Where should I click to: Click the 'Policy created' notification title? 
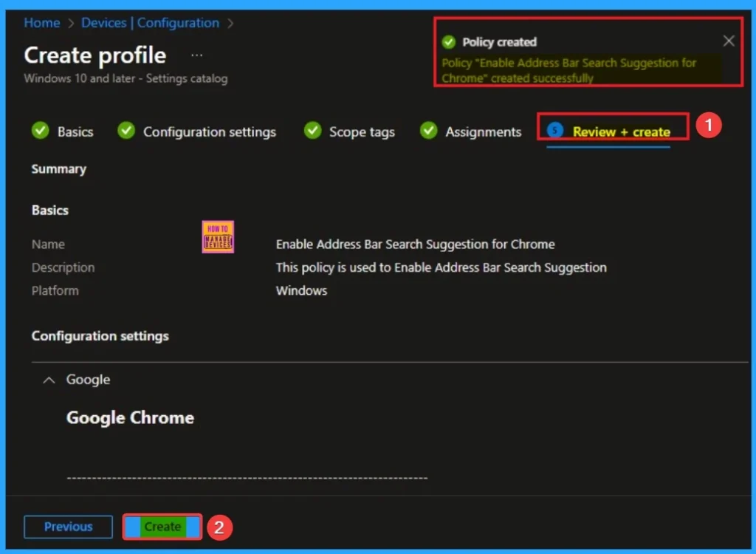(x=500, y=42)
